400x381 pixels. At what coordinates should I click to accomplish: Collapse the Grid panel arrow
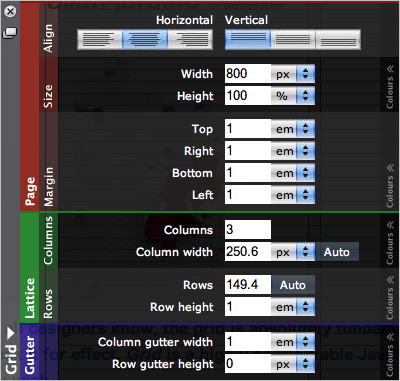tap(11, 332)
